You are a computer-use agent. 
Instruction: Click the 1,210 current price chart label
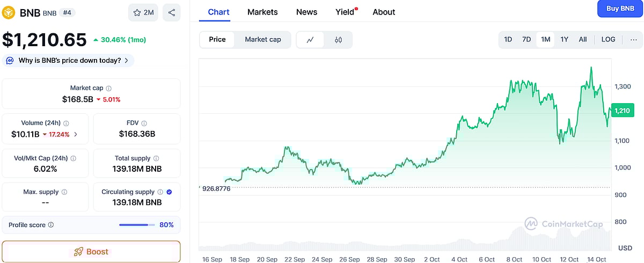623,111
